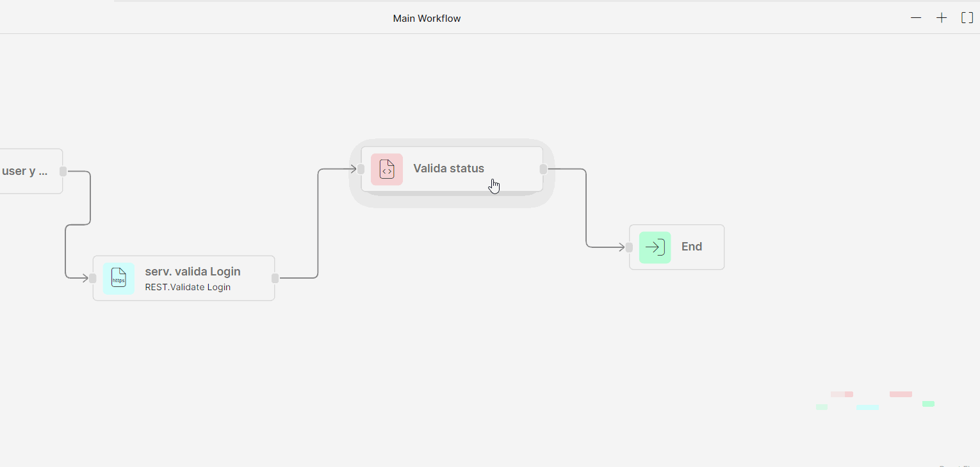Image resolution: width=980 pixels, height=467 pixels.
Task: Select the serv. valida Login node
Action: click(x=192, y=277)
